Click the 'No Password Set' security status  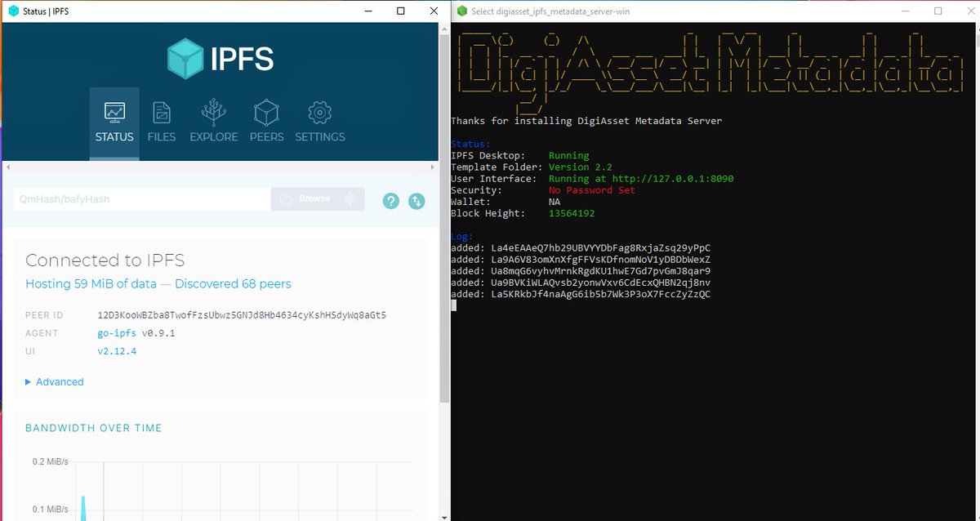point(591,189)
